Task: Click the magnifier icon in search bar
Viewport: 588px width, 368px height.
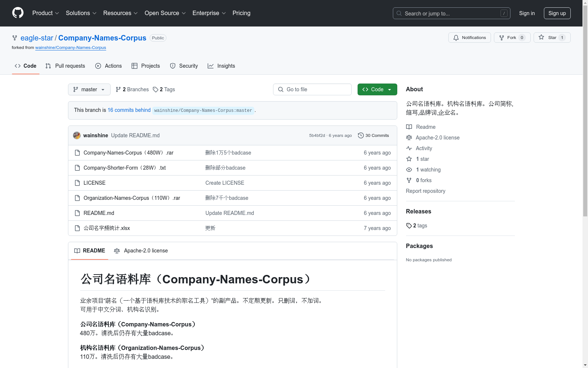Action: (399, 13)
